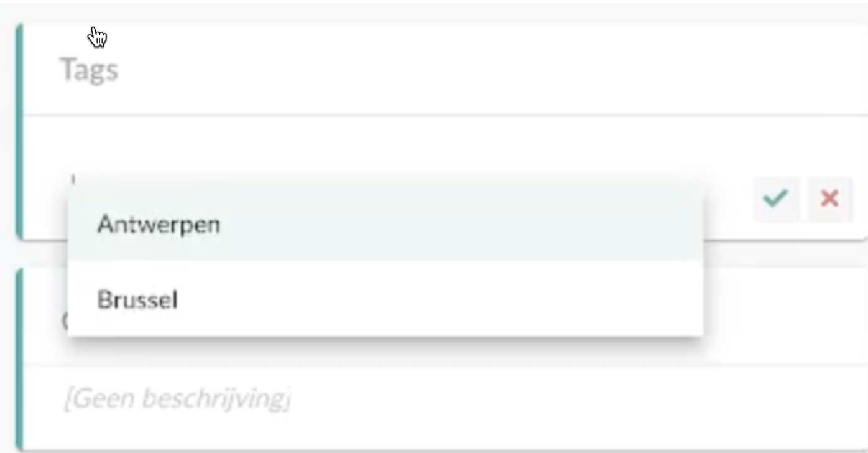Select the Antwerpen tag suggestion
Screen dimensions: 868x453
[386, 224]
